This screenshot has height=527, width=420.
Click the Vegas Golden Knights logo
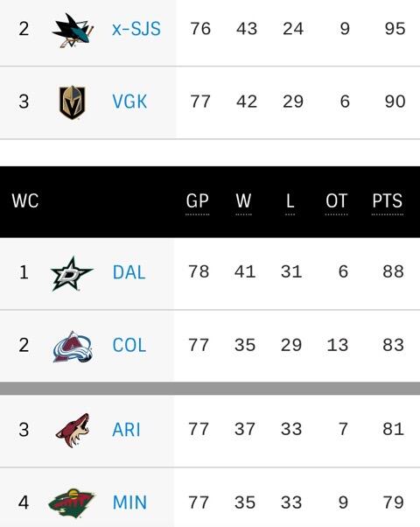(x=73, y=102)
